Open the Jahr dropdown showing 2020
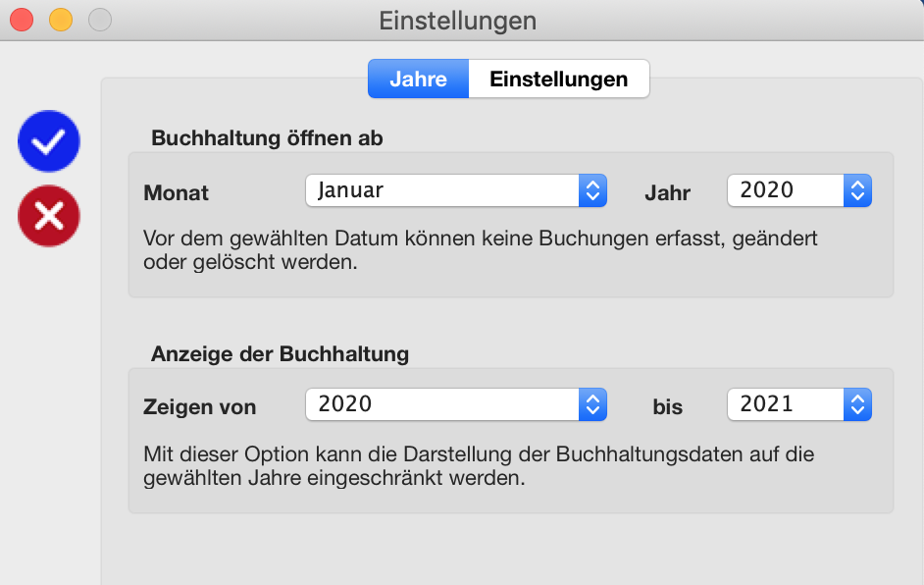Screen dimensions: 924x585 tap(799, 190)
